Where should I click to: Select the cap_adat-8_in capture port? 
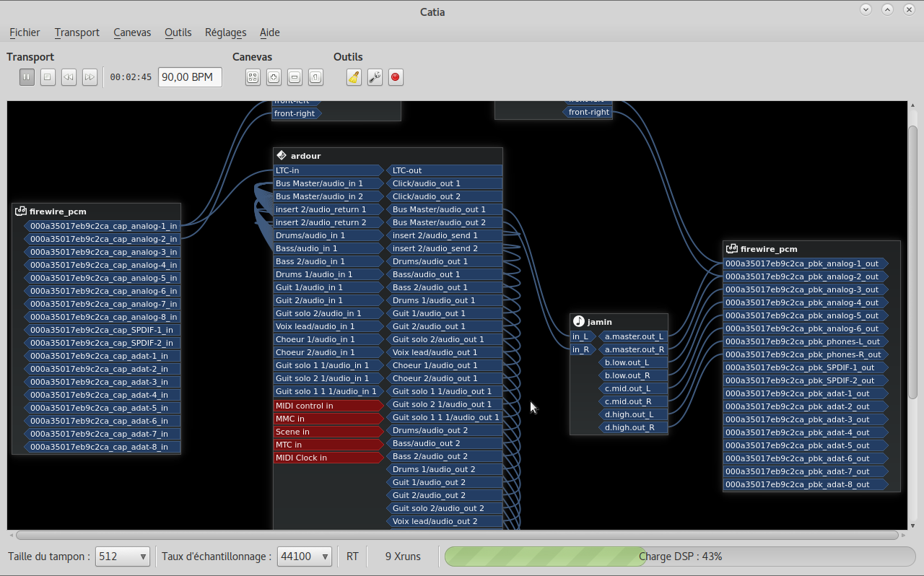pyautogui.click(x=102, y=447)
